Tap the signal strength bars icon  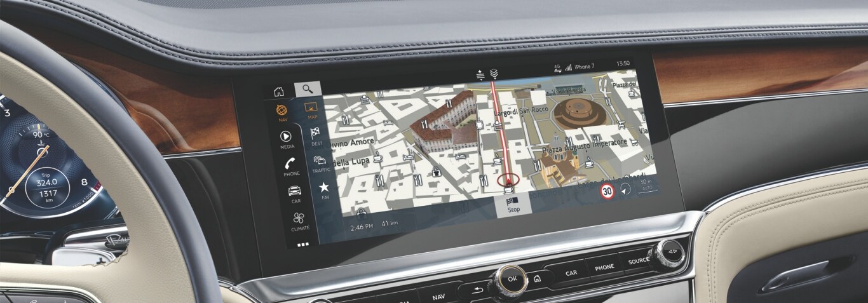pyautogui.click(x=568, y=67)
